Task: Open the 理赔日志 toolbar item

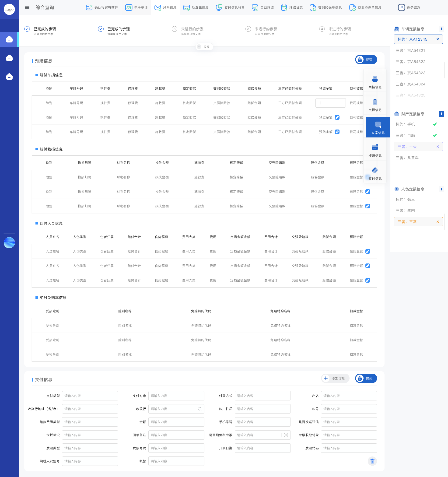Action: tap(291, 7)
